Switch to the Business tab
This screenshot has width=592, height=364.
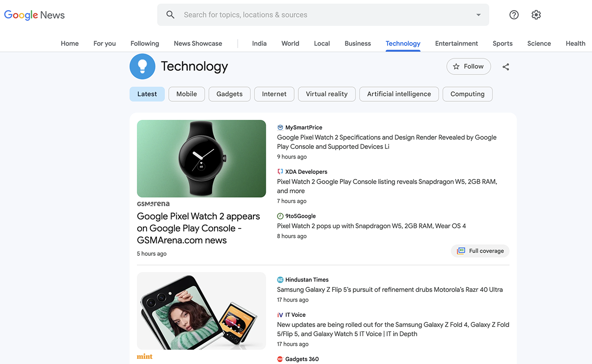pyautogui.click(x=358, y=43)
